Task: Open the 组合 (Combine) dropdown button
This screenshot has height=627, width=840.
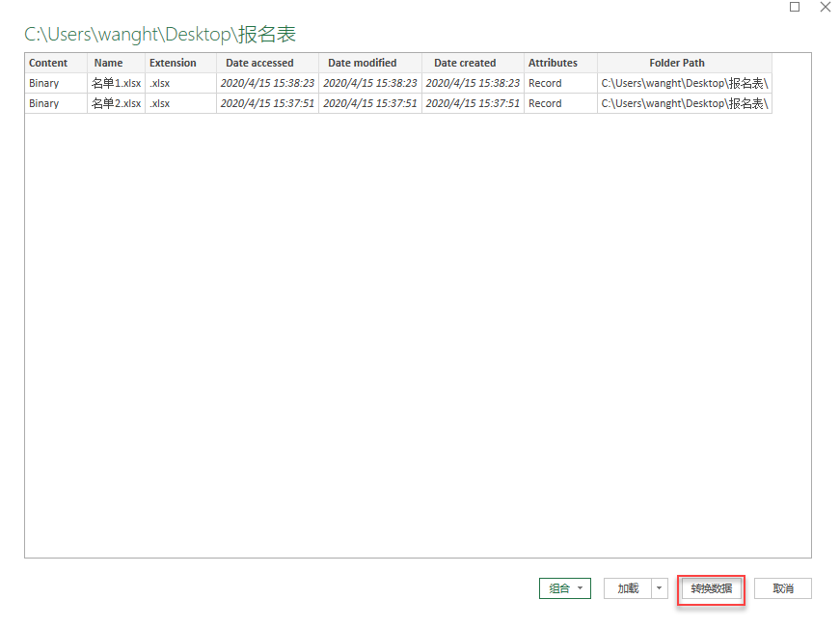Action: coord(564,588)
